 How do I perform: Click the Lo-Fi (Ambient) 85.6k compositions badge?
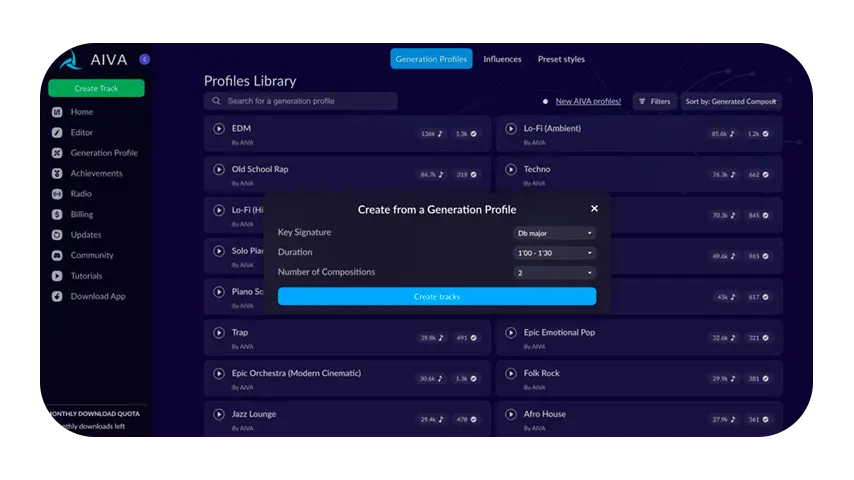(723, 134)
